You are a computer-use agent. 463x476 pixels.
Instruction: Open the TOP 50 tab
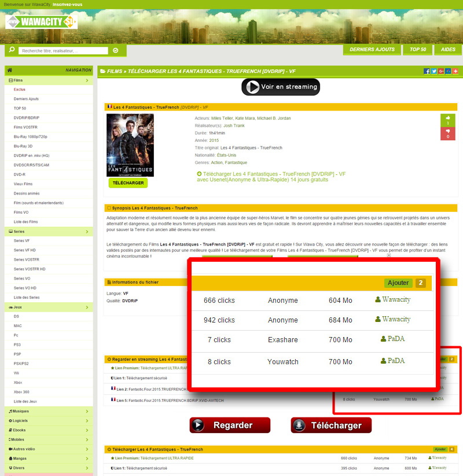(418, 49)
